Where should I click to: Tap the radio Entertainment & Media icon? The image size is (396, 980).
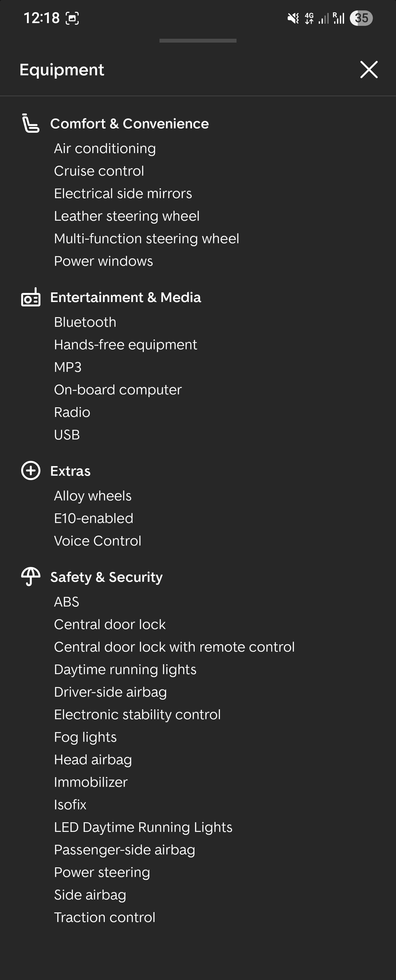(x=31, y=297)
